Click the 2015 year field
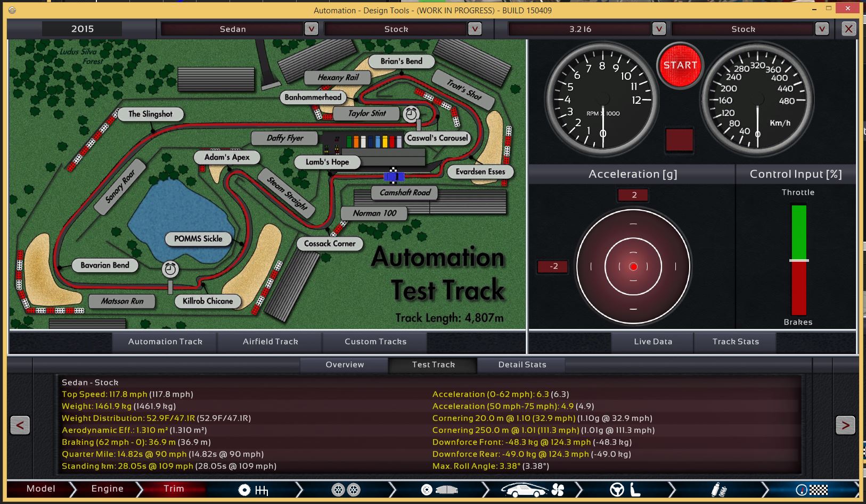The height and width of the screenshot is (504, 866). tap(82, 29)
